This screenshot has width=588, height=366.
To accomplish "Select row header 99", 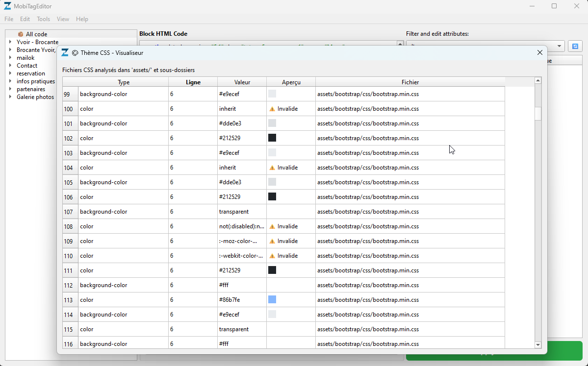I will click(x=70, y=94).
